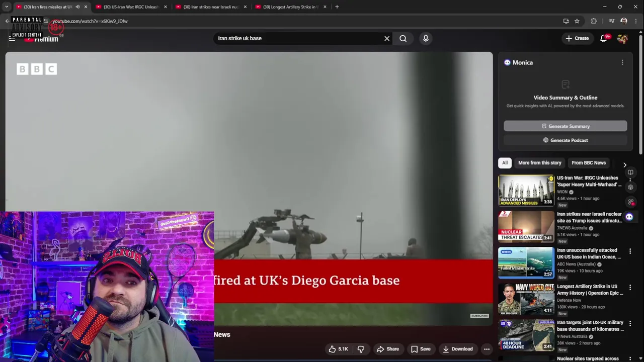This screenshot has width=644, height=362.
Task: Switch to the 'US-Iran War: IRGC Unleash' tab
Action: tap(131, 7)
